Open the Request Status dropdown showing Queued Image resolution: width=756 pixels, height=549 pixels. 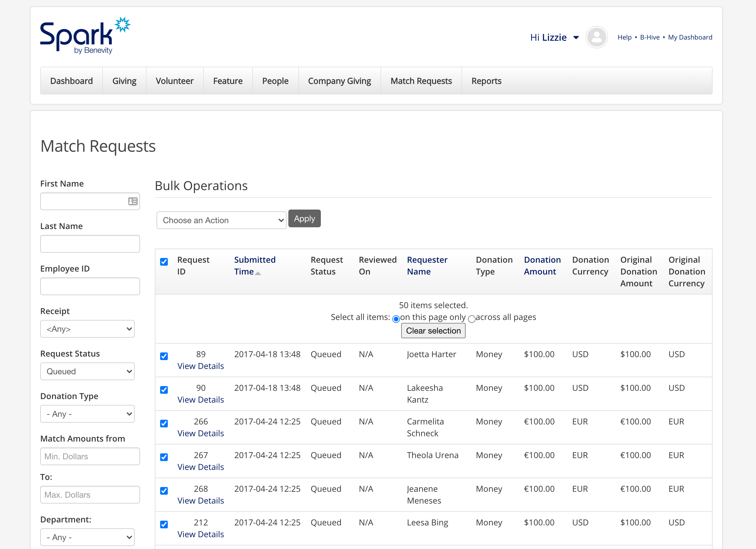[x=87, y=371]
